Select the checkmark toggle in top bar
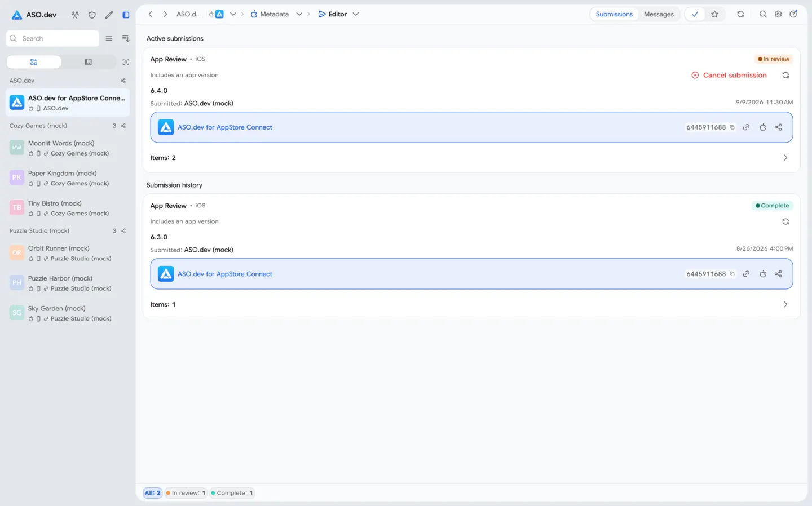Image resolution: width=812 pixels, height=506 pixels. coord(695,14)
